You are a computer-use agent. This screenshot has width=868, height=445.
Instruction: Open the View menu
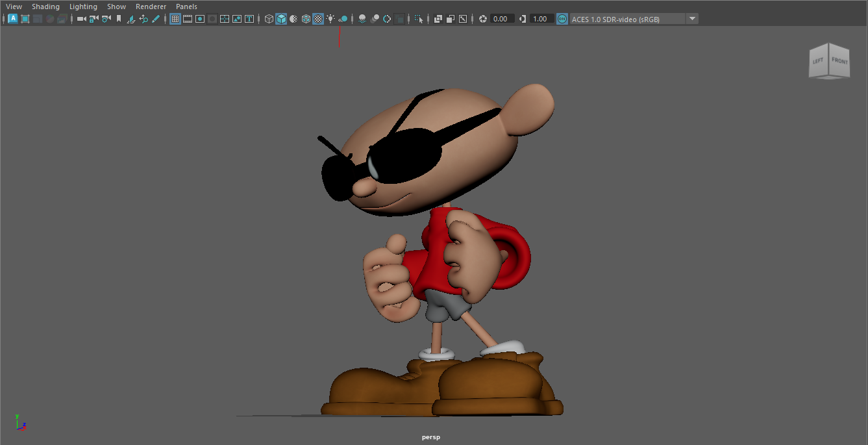coord(14,6)
